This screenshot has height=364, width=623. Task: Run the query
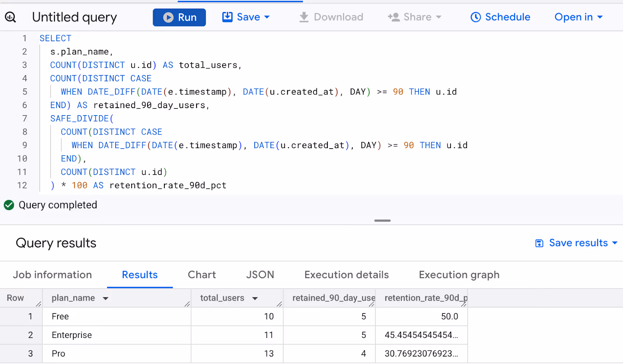click(x=179, y=17)
